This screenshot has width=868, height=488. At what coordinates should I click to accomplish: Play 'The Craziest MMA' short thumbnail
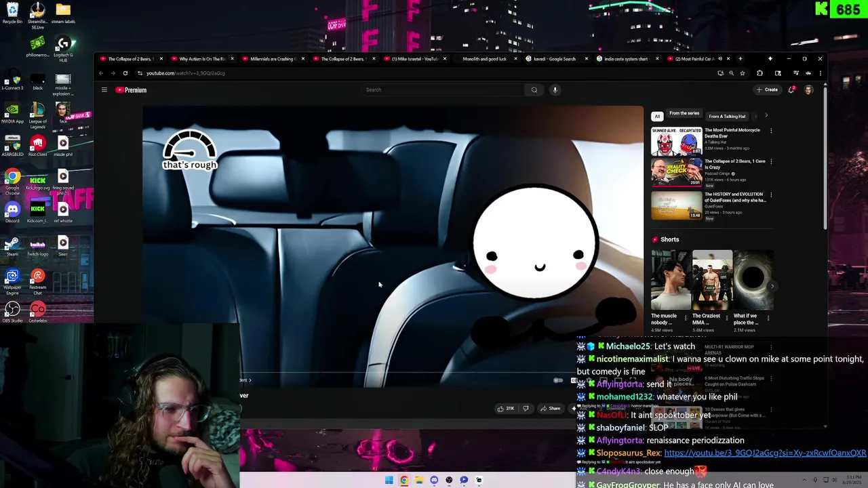712,280
